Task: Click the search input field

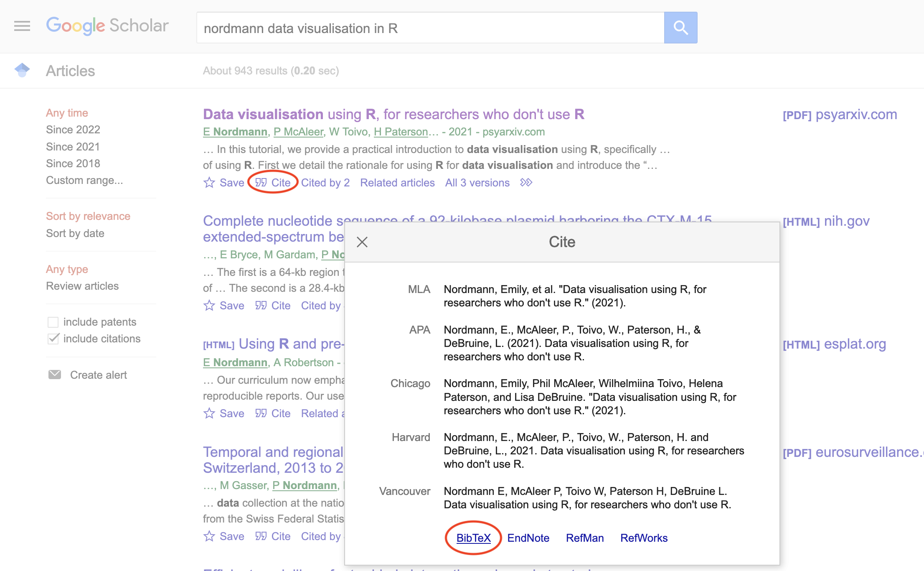Action: [x=430, y=28]
